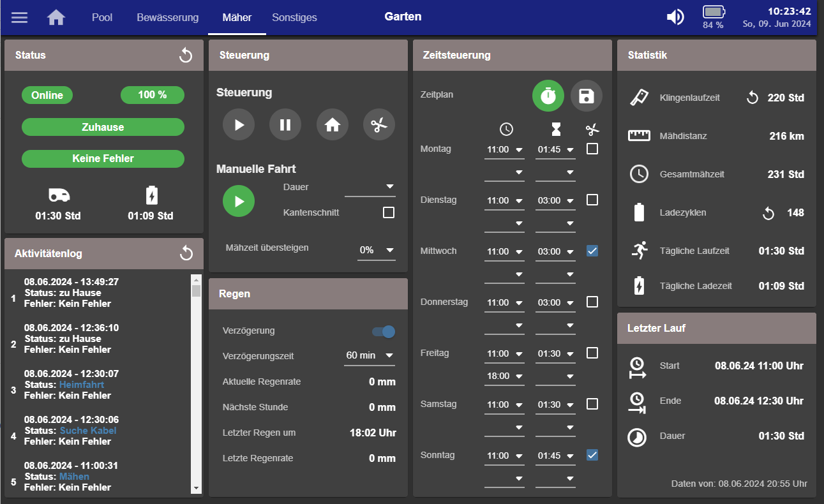Refresh the Status panel
Image resolution: width=824 pixels, height=504 pixels.
[x=186, y=56]
